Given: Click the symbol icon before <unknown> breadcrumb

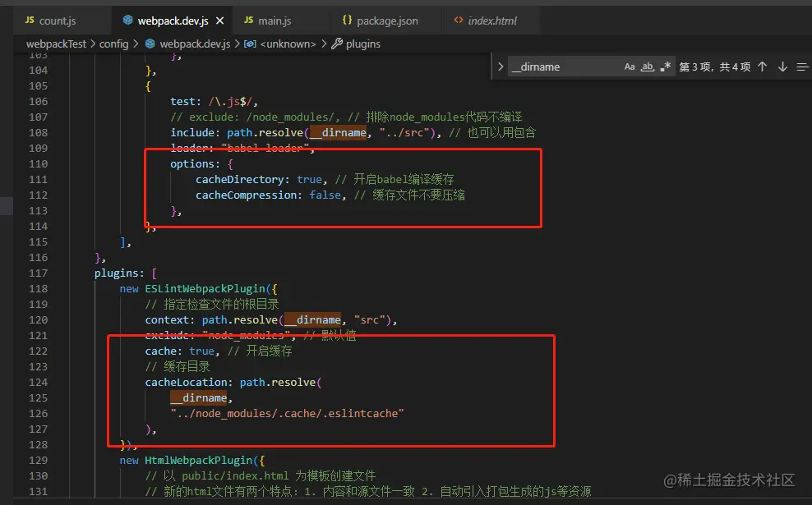Looking at the screenshot, I should (x=250, y=44).
